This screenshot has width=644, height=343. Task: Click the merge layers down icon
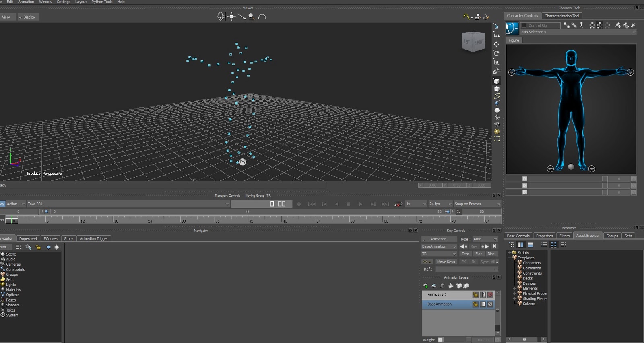[450, 286]
